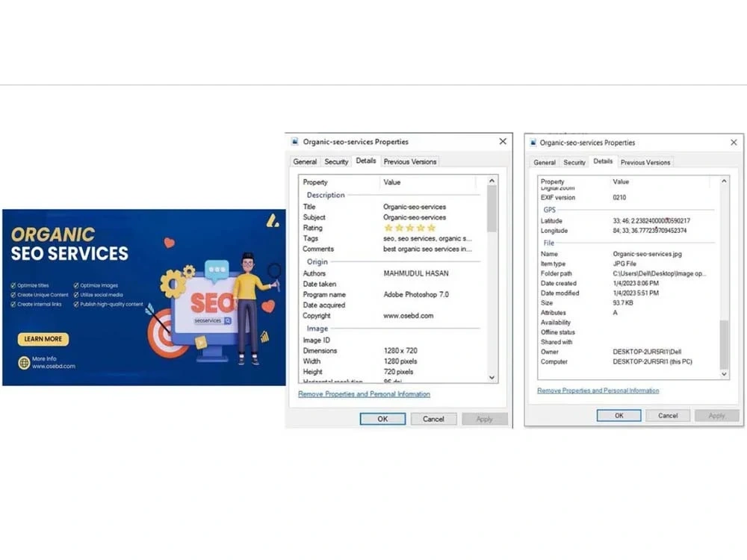The width and height of the screenshot is (747, 560).
Task: Open Previous Versions tab in right dialog
Action: tap(645, 162)
